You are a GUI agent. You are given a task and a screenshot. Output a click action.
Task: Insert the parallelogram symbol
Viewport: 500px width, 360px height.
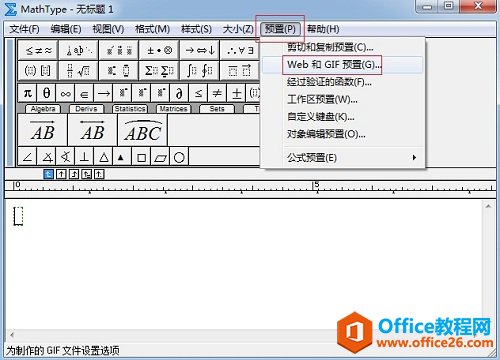tap(160, 157)
